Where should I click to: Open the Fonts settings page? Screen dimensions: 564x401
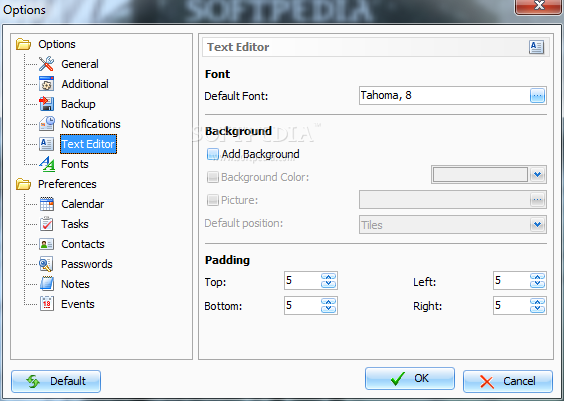coord(74,164)
